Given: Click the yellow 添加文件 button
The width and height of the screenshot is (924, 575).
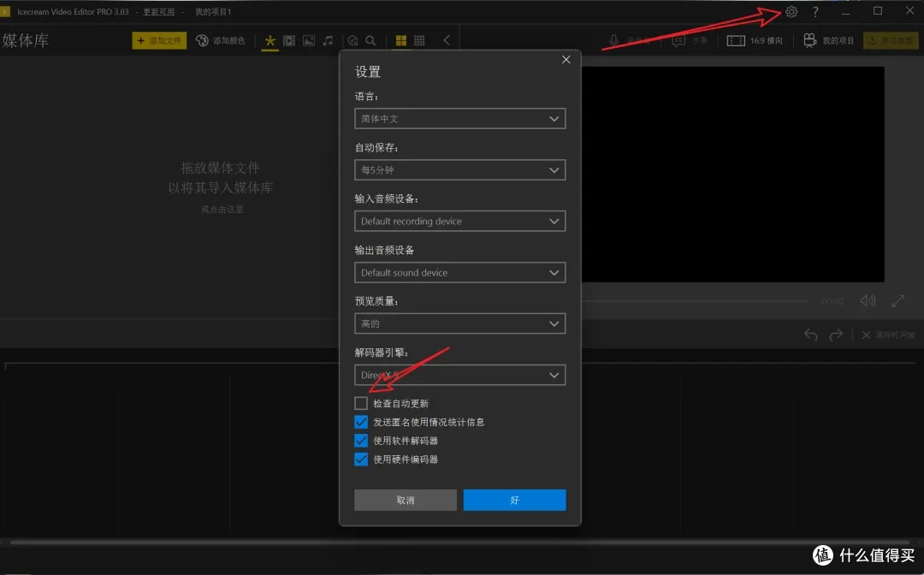Looking at the screenshot, I should tap(159, 41).
